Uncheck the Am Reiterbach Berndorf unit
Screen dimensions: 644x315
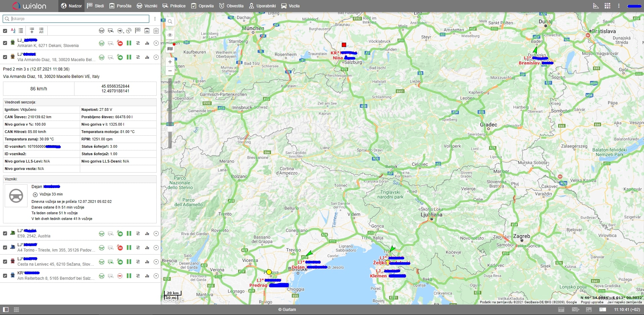pyautogui.click(x=5, y=276)
